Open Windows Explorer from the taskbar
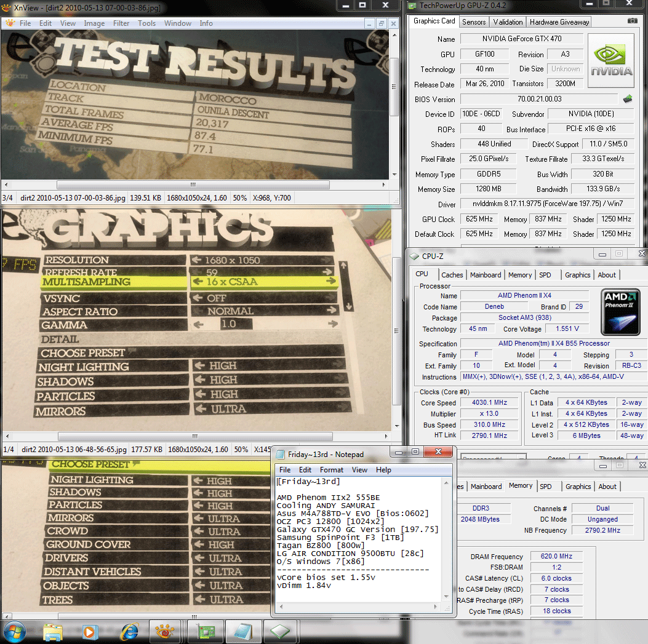The width and height of the screenshot is (648, 644). click(x=53, y=632)
